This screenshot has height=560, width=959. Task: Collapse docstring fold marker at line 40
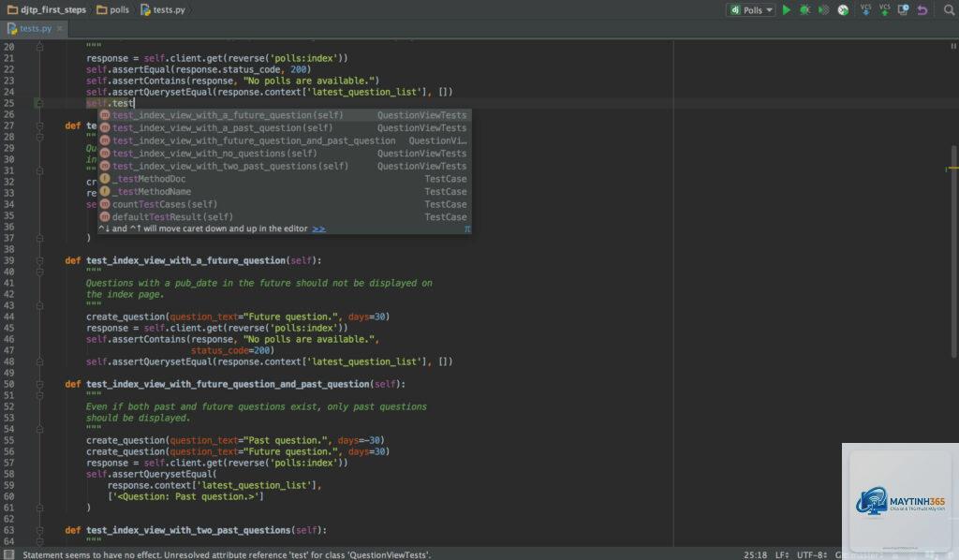(39, 272)
